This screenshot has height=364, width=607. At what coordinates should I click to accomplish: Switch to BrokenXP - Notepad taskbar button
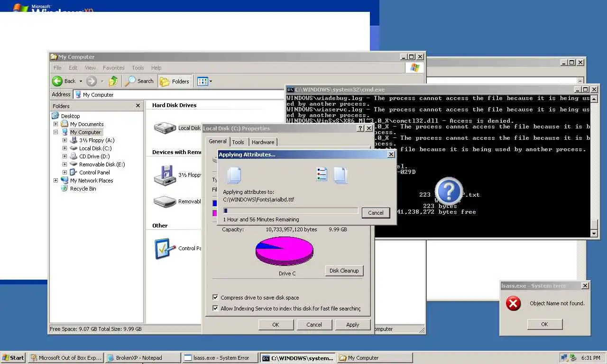coord(142,358)
